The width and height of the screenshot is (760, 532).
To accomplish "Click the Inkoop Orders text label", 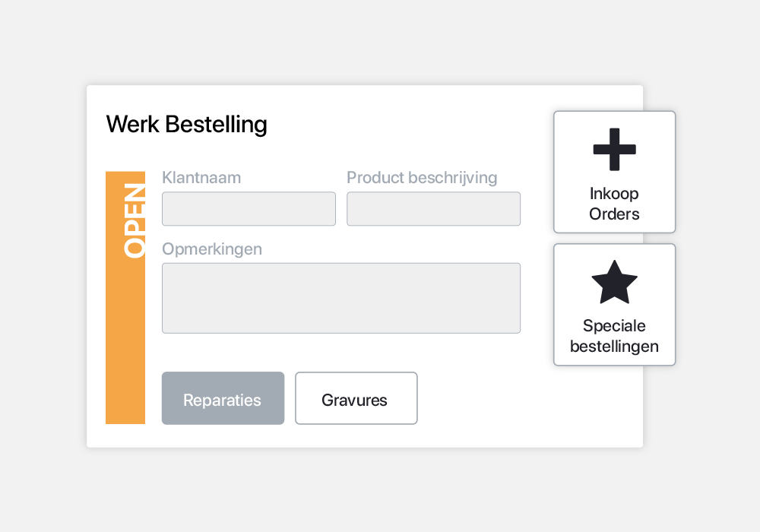I will pyautogui.click(x=614, y=204).
